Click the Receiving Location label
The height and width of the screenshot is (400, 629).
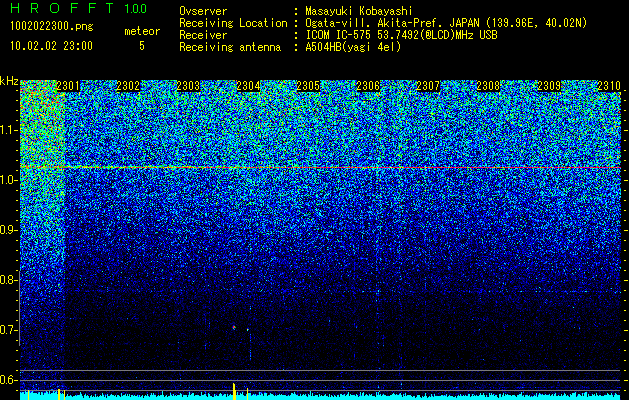(x=233, y=23)
